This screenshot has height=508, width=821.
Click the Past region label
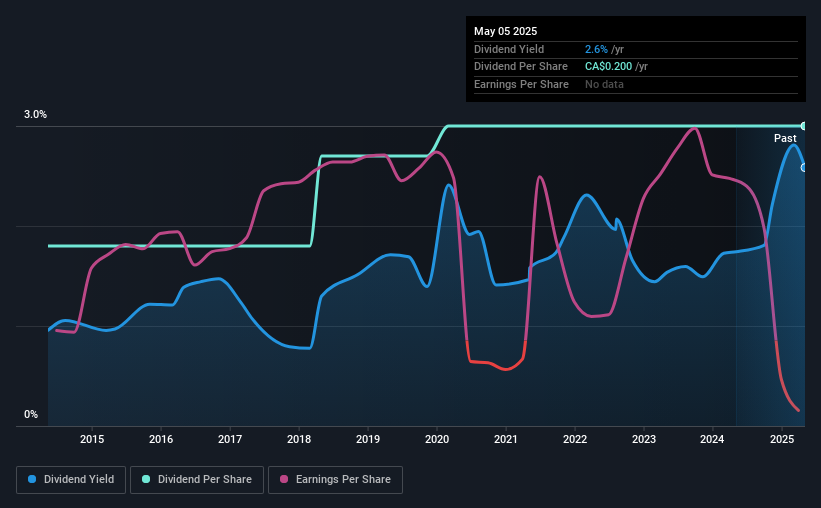click(785, 138)
